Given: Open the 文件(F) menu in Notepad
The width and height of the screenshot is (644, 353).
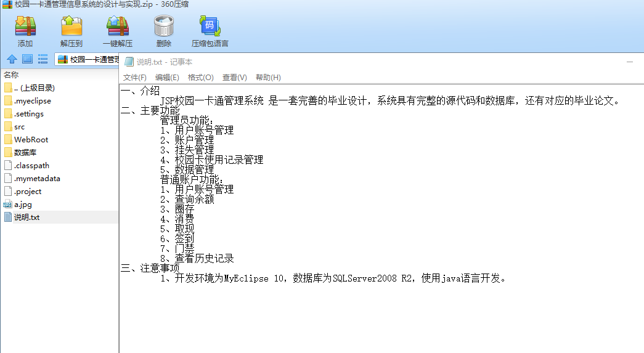Looking at the screenshot, I should click(x=135, y=78).
